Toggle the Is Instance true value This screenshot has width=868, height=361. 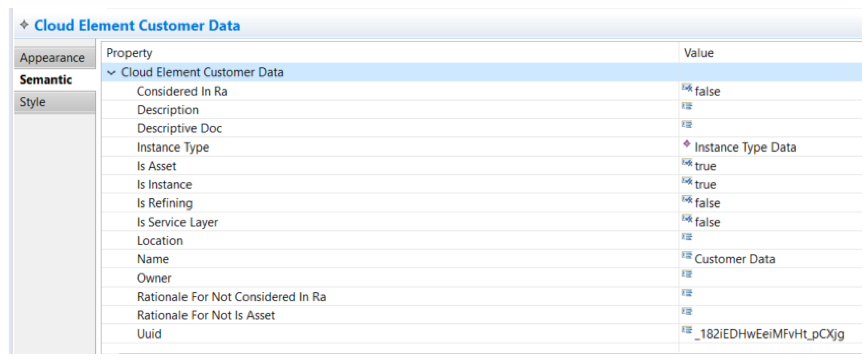705,185
